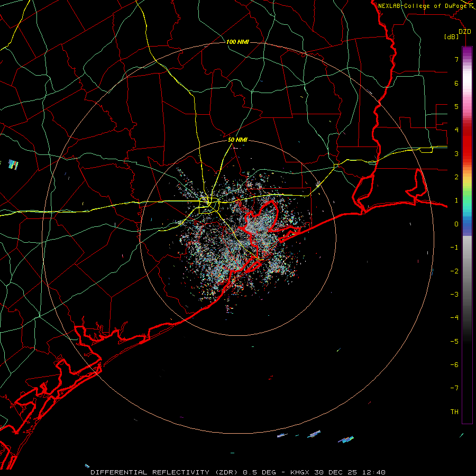
Task: Click the scale value -6
Action: tap(454, 364)
